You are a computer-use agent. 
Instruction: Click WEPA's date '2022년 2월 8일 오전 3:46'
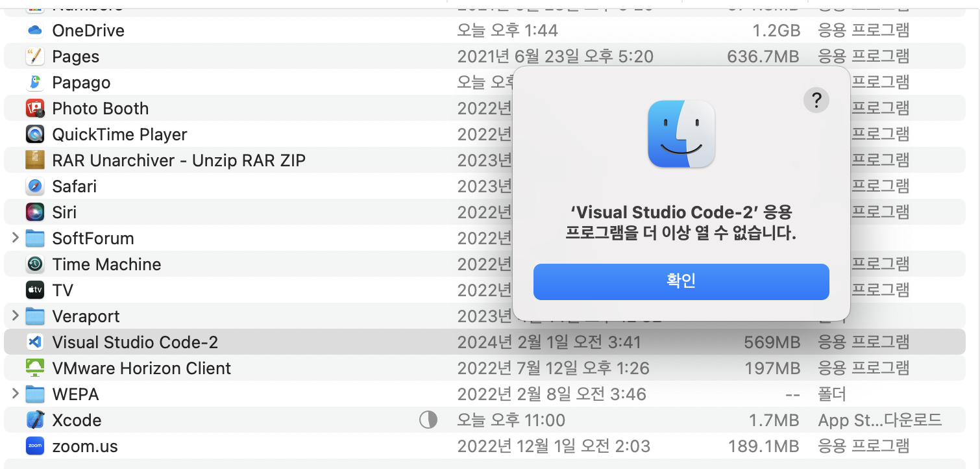point(552,394)
